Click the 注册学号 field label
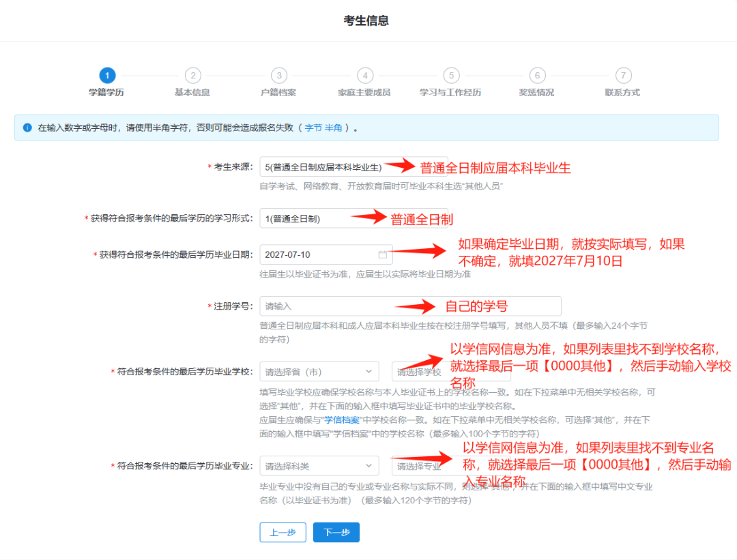Image resolution: width=737 pixels, height=560 pixels. (231, 306)
